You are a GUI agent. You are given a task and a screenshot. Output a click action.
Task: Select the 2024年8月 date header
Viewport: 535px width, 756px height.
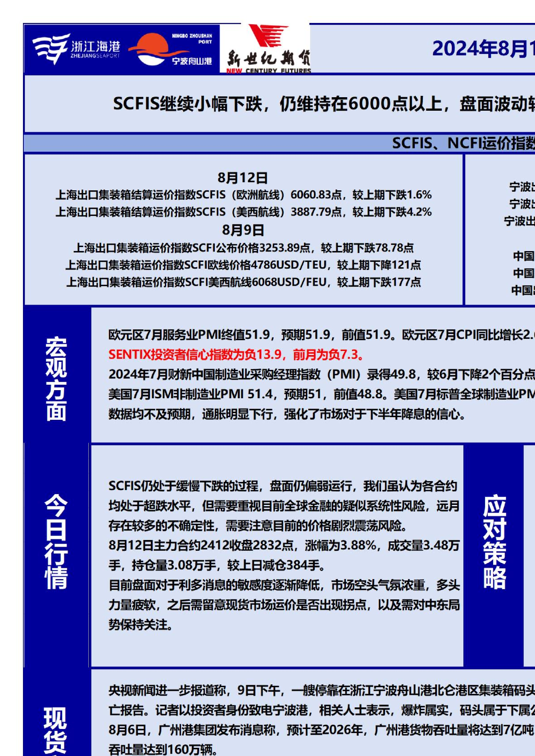coord(483,49)
